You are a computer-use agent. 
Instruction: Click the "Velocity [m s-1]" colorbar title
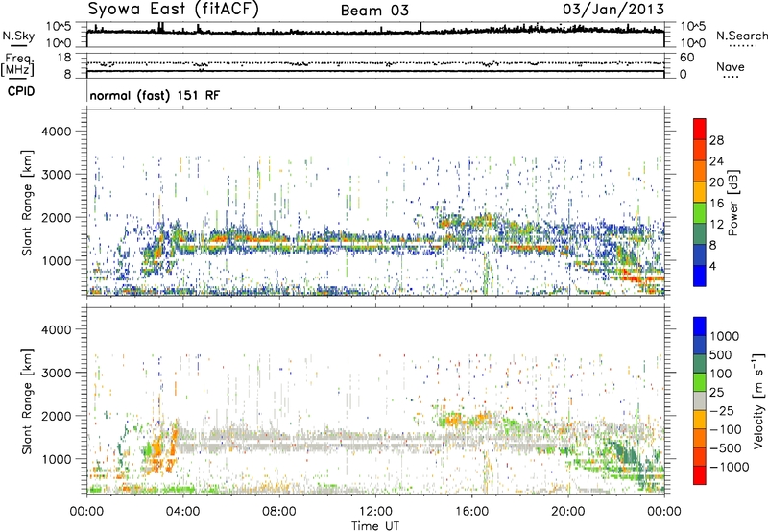(x=758, y=400)
